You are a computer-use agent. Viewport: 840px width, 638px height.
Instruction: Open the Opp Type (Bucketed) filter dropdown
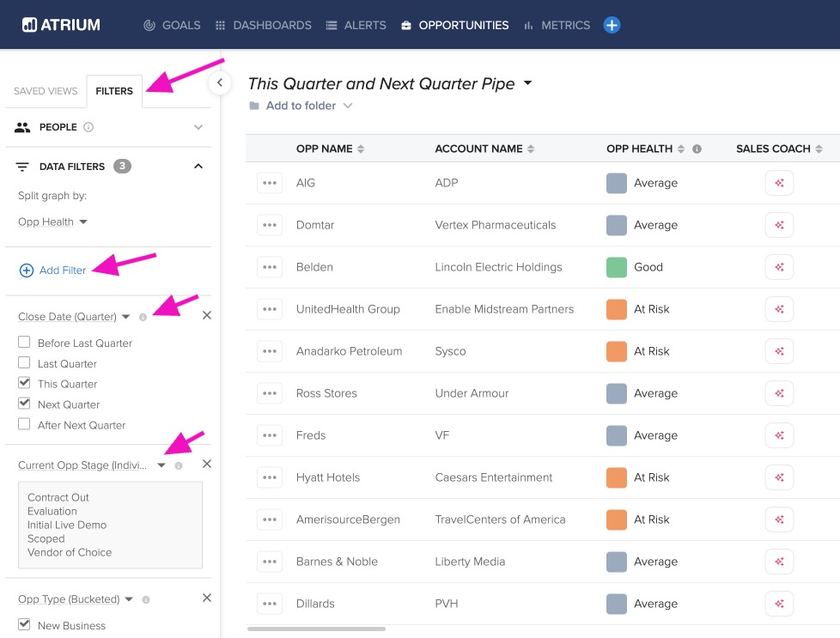point(76,599)
